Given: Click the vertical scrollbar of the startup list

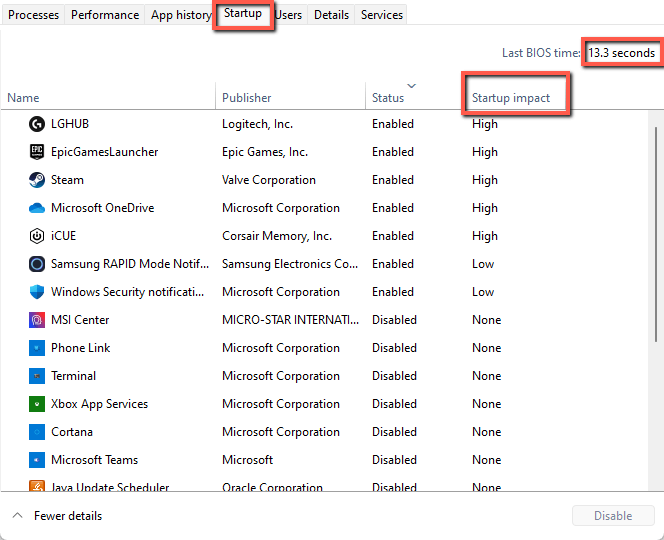Looking at the screenshot, I should [656, 234].
